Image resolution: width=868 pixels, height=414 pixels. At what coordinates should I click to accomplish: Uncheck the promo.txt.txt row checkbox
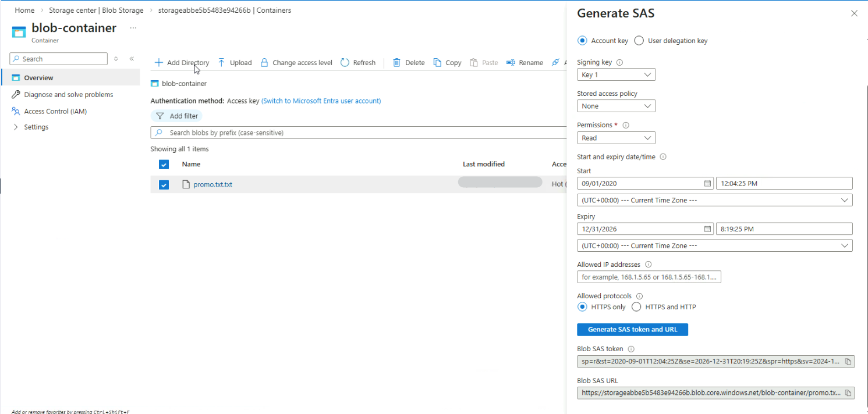[164, 185]
